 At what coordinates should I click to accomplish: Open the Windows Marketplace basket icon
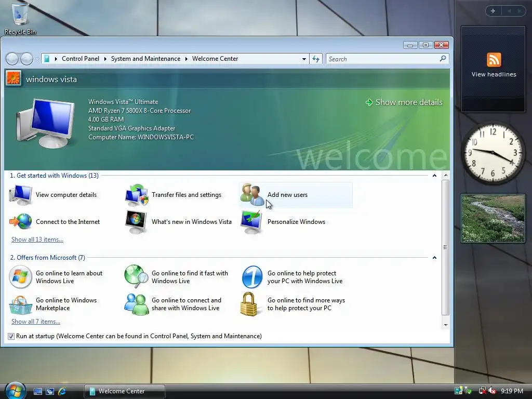(x=20, y=305)
